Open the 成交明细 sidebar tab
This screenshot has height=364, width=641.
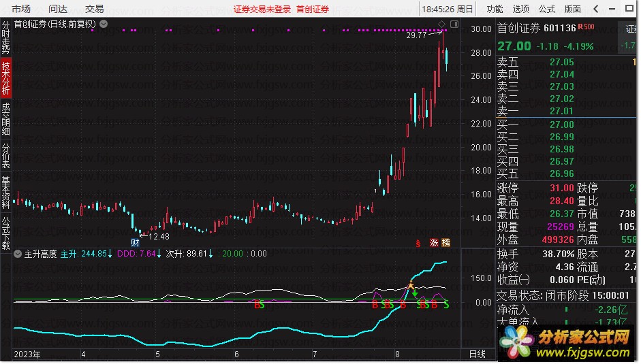click(5, 119)
